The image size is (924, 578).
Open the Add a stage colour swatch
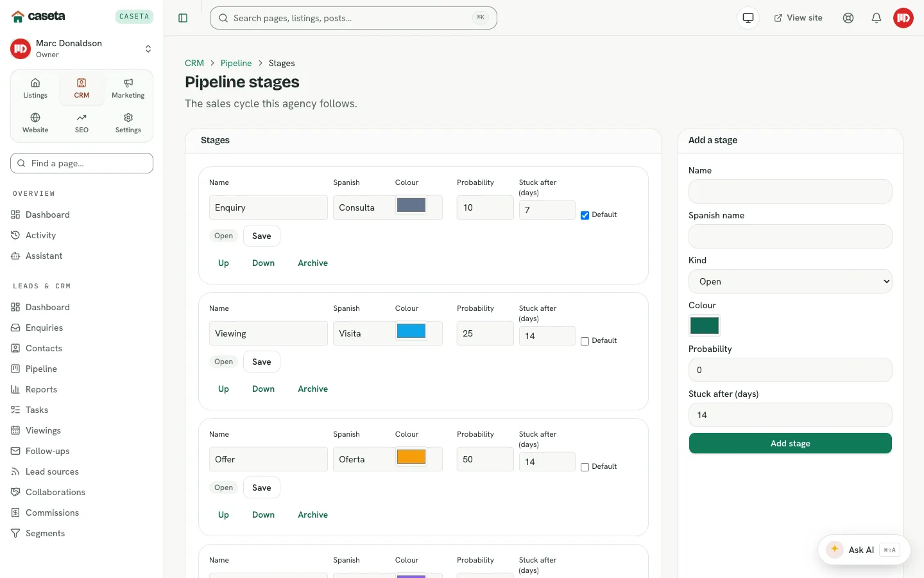click(704, 326)
